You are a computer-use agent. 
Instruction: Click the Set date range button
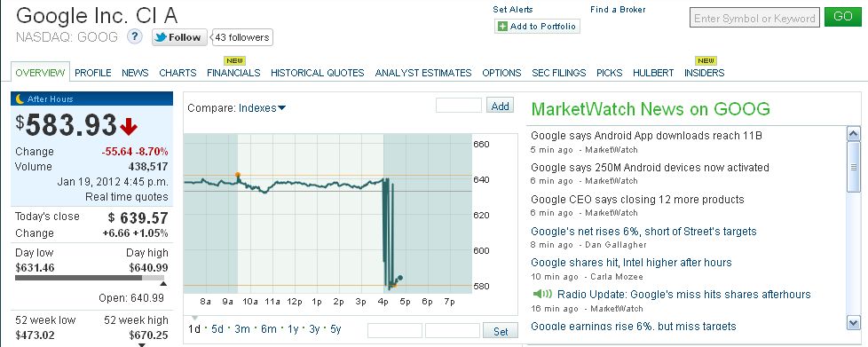coord(501,331)
